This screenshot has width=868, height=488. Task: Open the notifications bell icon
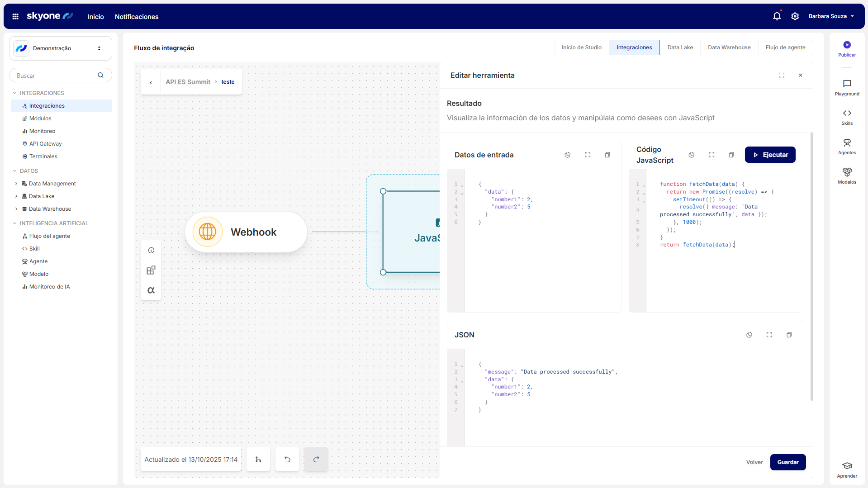pyautogui.click(x=777, y=16)
